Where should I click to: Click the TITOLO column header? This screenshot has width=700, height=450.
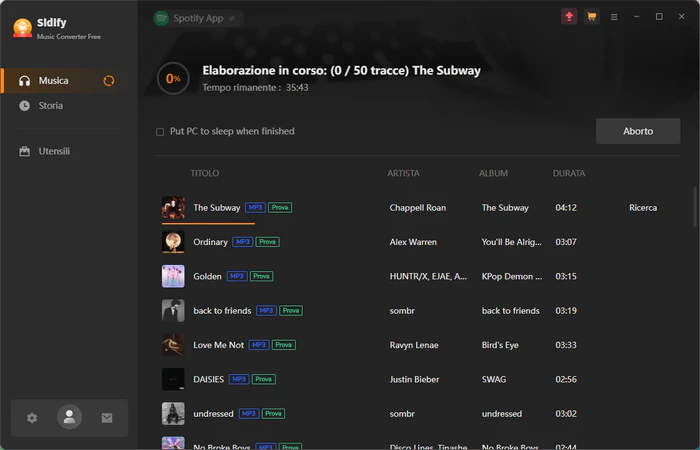tap(205, 173)
